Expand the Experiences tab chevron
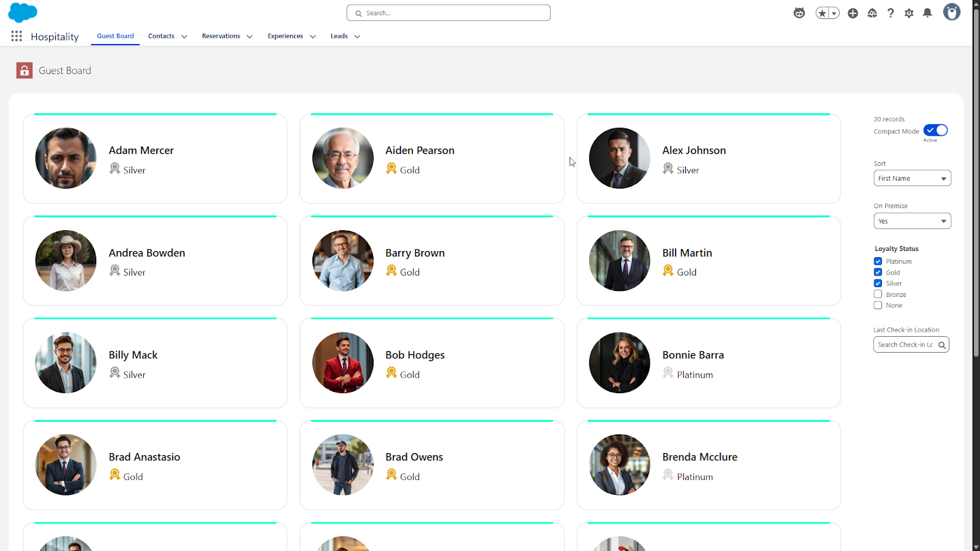This screenshot has width=980, height=551. [x=312, y=37]
